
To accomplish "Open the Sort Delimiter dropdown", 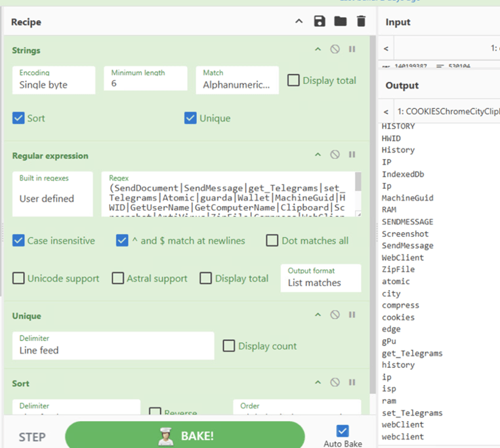I will pos(76,407).
